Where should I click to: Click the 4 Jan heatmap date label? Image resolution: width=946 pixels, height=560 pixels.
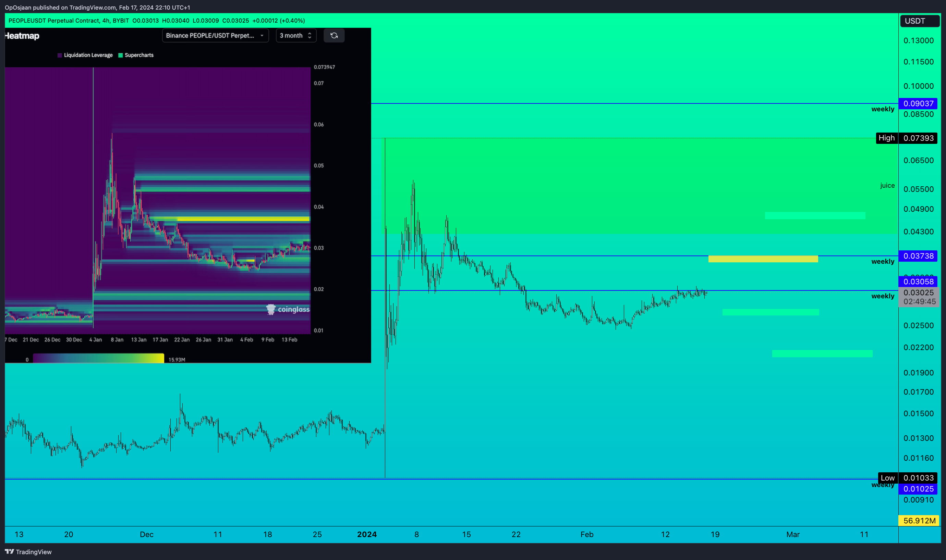tap(96, 340)
